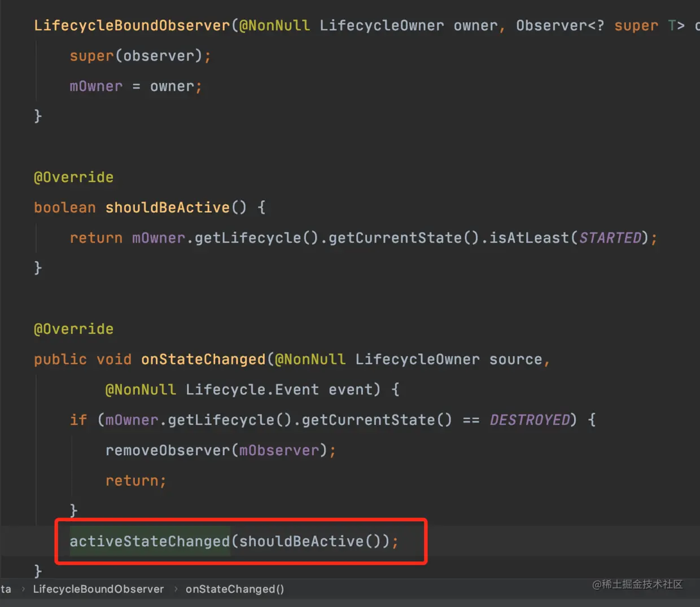Click LifecycleBoundObserver in the breadcrumb bar
Viewport: 700px width, 607px height.
(x=98, y=589)
